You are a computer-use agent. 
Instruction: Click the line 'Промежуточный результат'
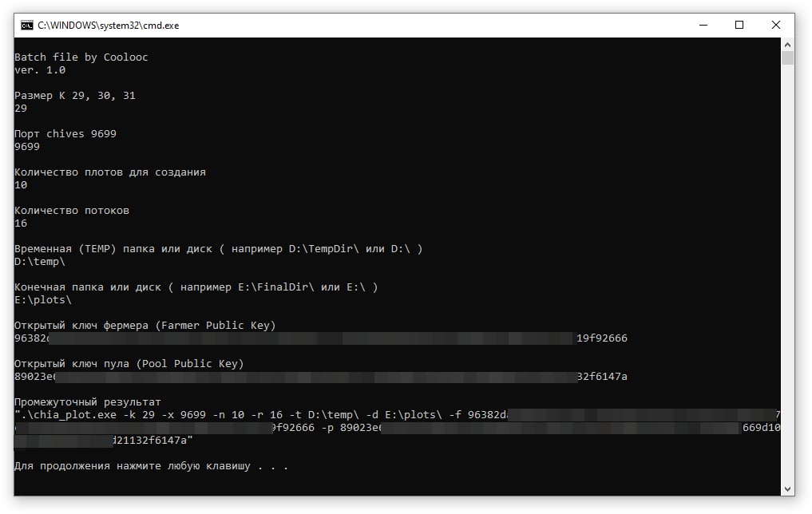click(x=88, y=402)
